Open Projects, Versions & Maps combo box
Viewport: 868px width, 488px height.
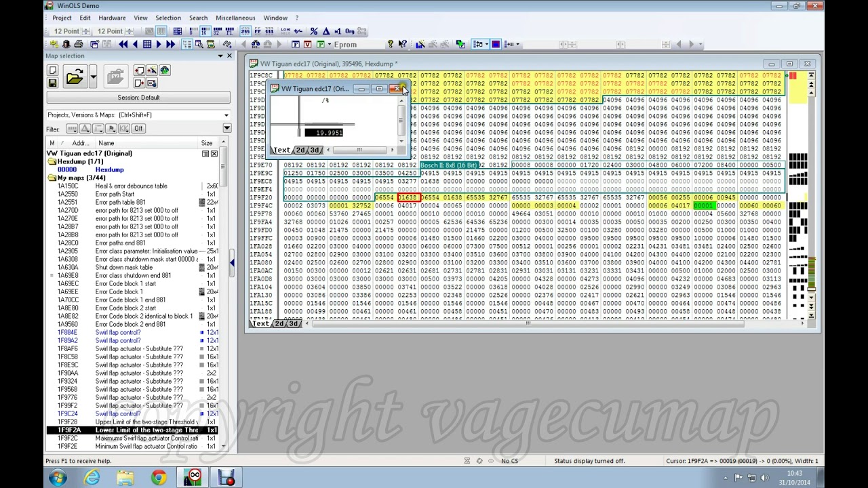(x=138, y=115)
